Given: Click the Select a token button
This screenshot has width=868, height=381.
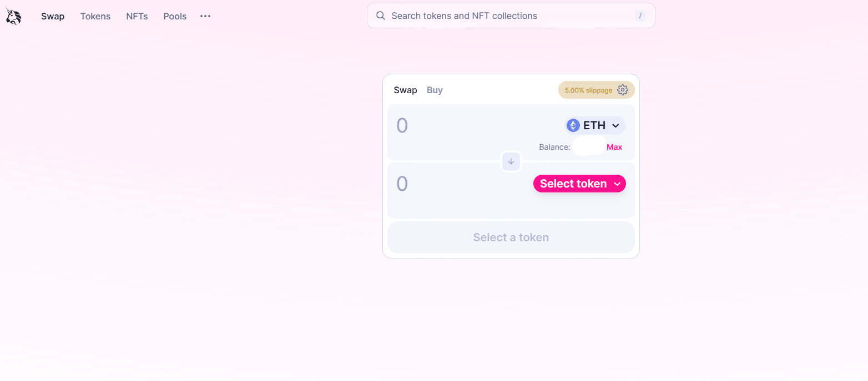Looking at the screenshot, I should 511,237.
